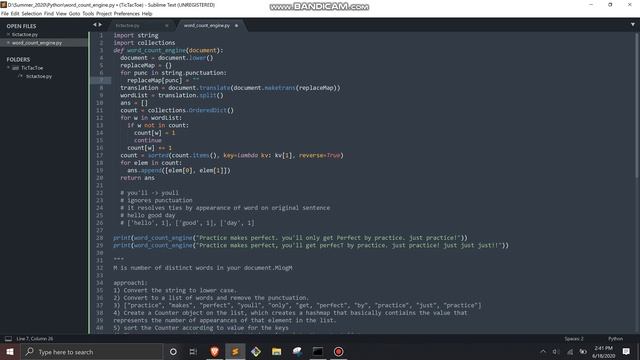This screenshot has width=640, height=360.
Task: Close tictactoe.py in Open Files list
Action: 8,35
